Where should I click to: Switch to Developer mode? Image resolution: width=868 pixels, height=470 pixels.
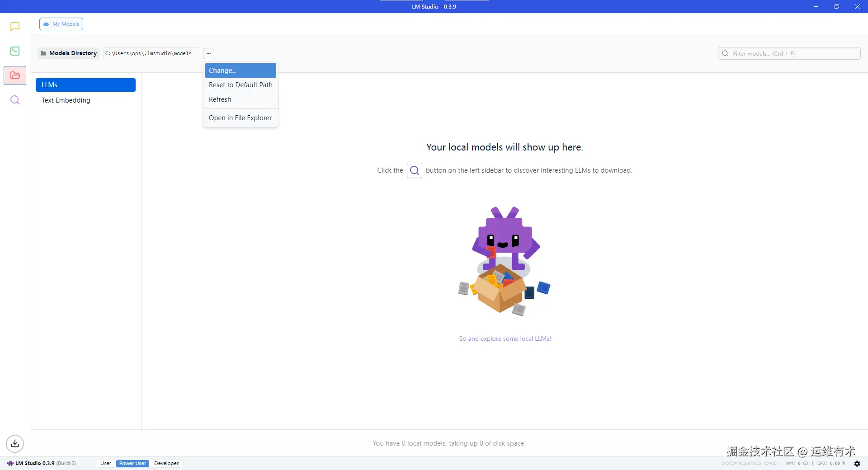(166, 463)
